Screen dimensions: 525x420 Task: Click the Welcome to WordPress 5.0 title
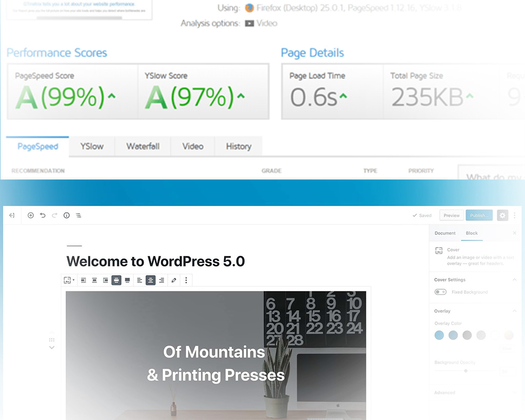pos(155,261)
